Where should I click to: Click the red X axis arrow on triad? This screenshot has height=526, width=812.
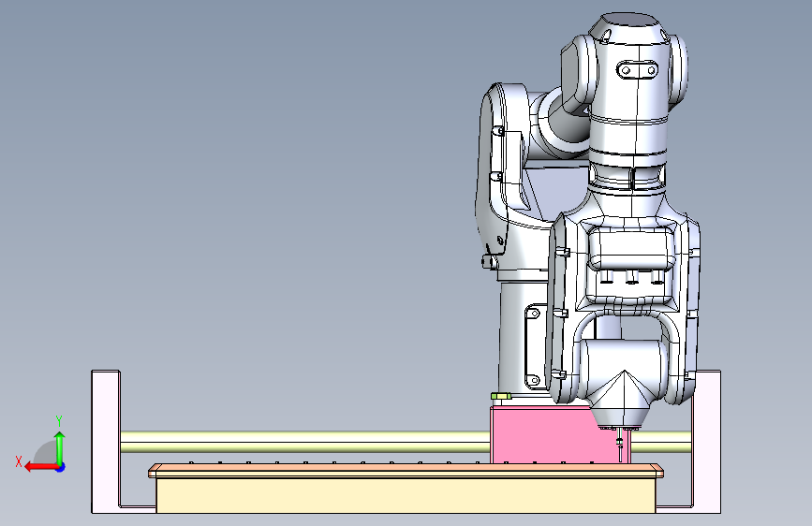(x=40, y=467)
